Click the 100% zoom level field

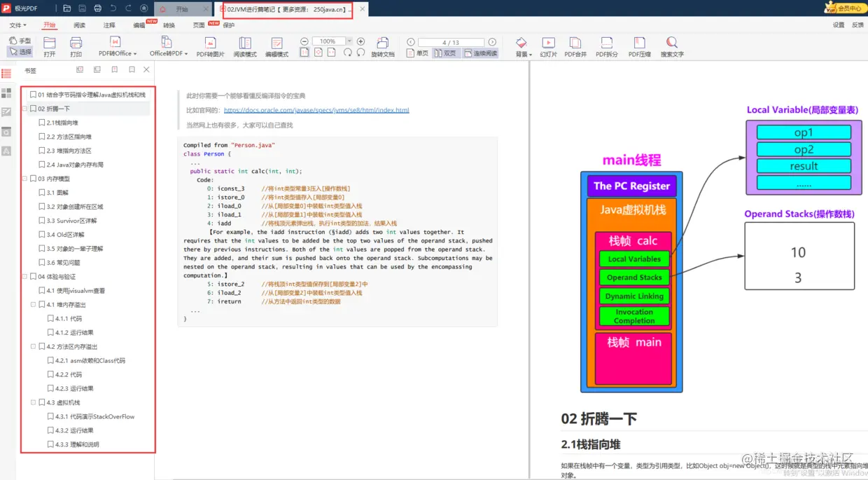pos(328,41)
